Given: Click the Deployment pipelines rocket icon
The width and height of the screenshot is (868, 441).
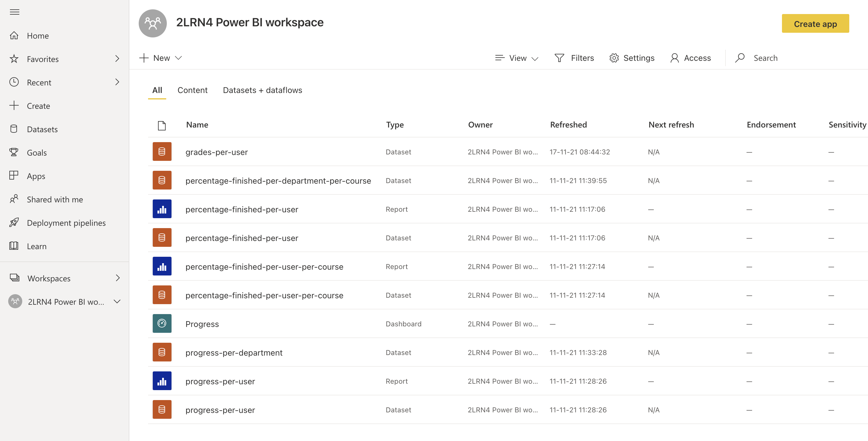Looking at the screenshot, I should tap(14, 223).
